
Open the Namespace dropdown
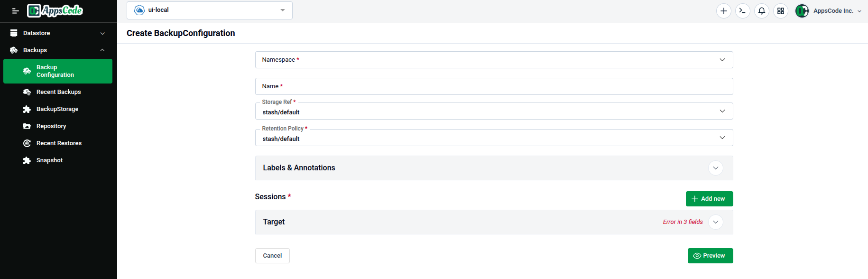coord(494,60)
